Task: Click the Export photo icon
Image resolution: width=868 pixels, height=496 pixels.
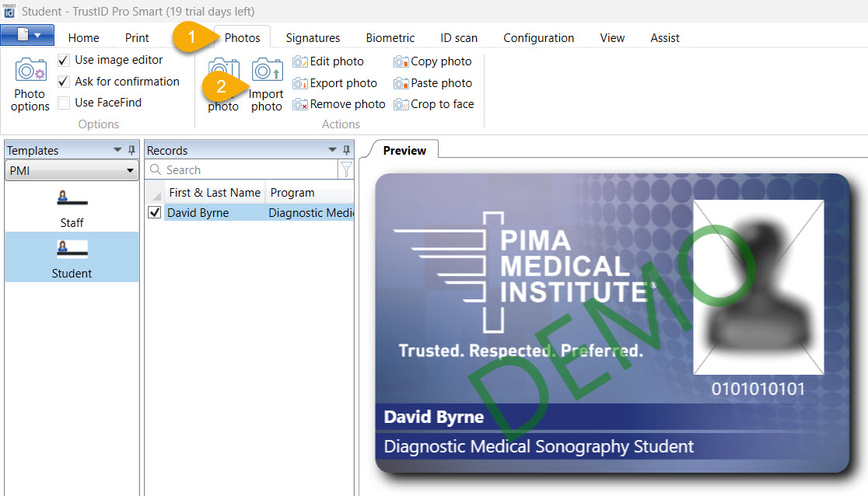Action: click(300, 83)
